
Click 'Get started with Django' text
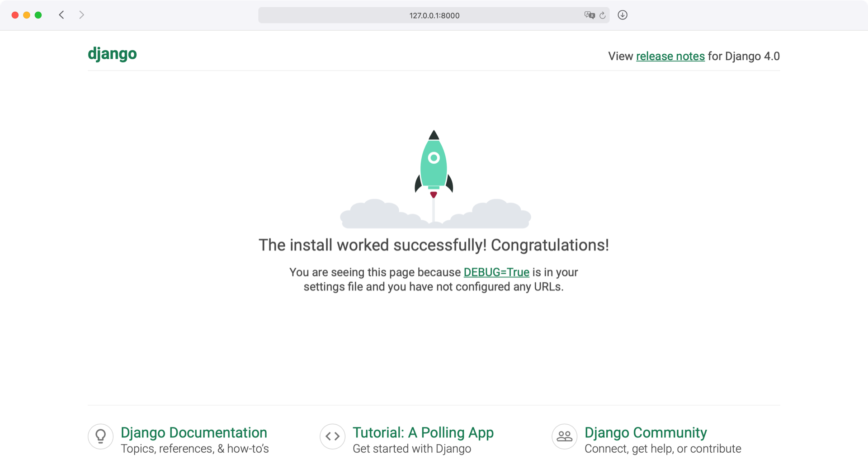tap(412, 449)
